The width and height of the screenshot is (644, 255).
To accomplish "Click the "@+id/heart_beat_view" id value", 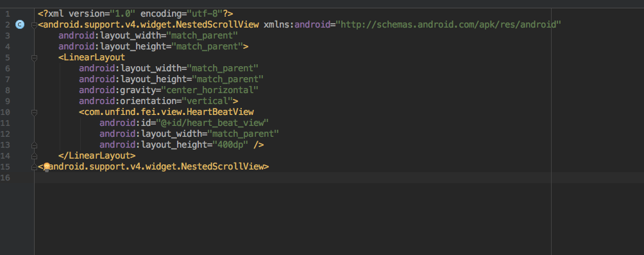I will 212,123.
